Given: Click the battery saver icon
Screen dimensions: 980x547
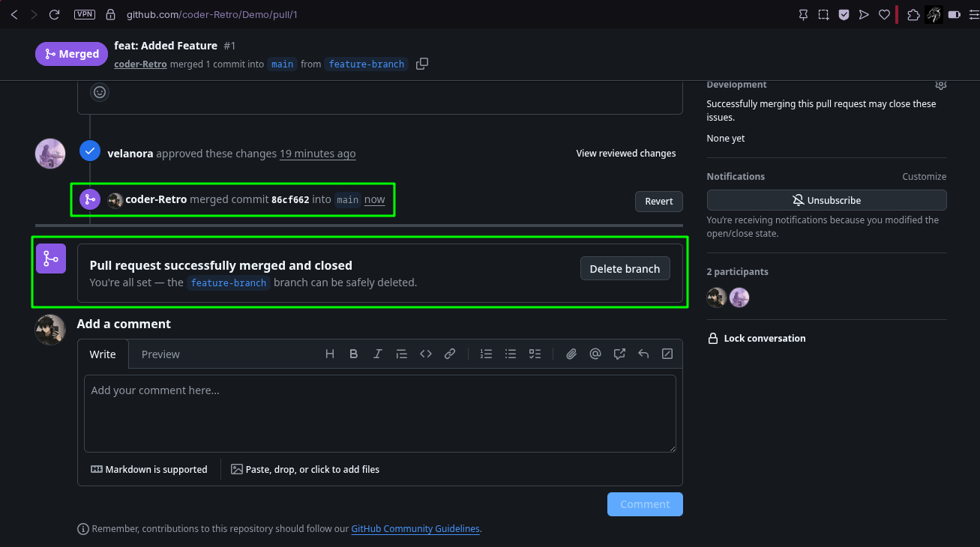Looking at the screenshot, I should pos(955,14).
